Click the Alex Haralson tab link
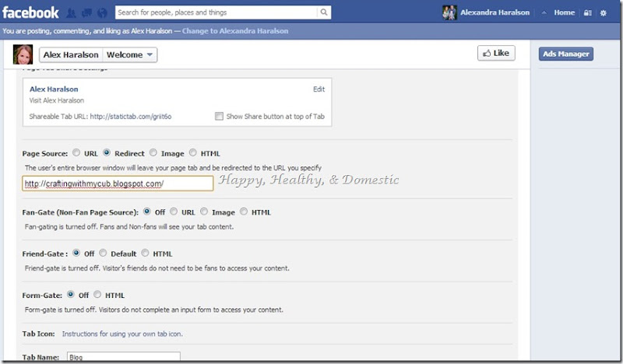Screen dimensions: 623x364 pos(54,89)
